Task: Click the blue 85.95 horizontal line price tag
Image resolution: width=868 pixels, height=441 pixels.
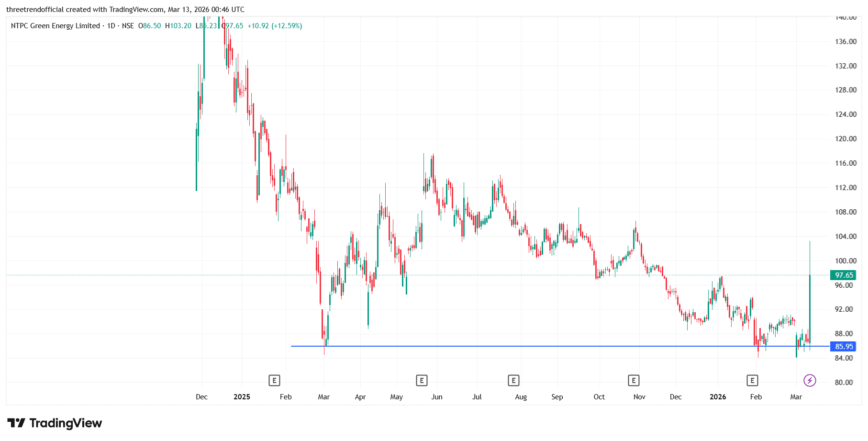Action: [844, 347]
